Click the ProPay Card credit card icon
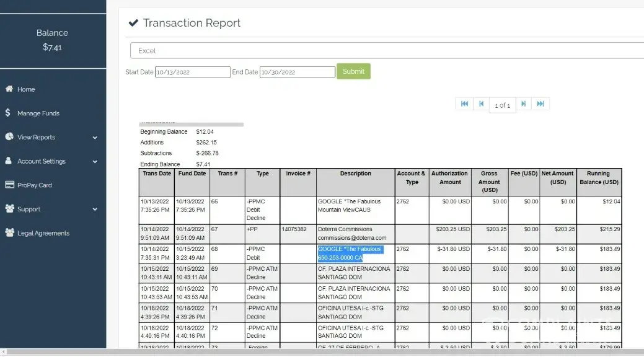The image size is (644, 357). pos(9,185)
